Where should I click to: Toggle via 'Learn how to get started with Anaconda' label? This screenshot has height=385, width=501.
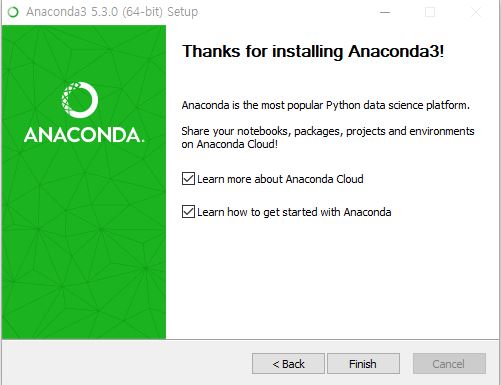(294, 212)
